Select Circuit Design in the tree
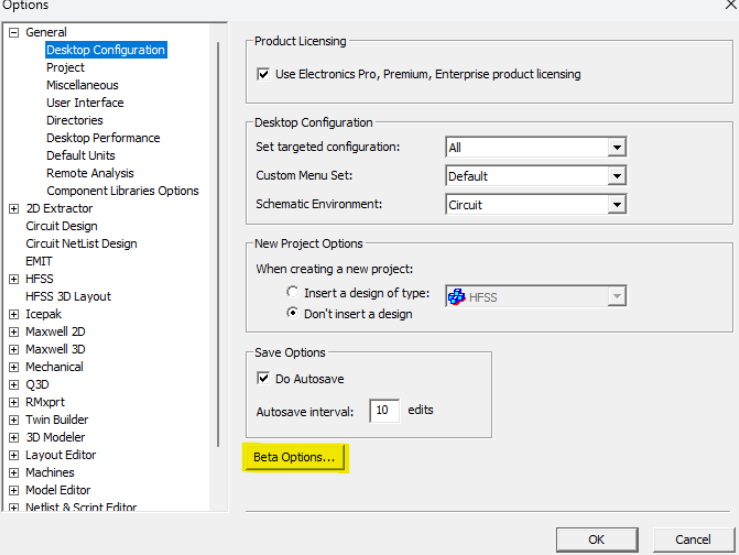 61,226
